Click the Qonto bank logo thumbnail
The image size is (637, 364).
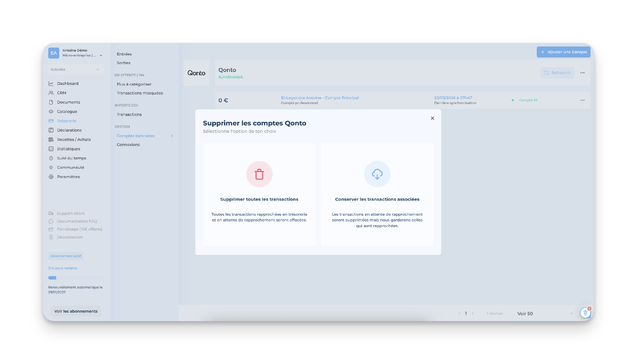[196, 73]
